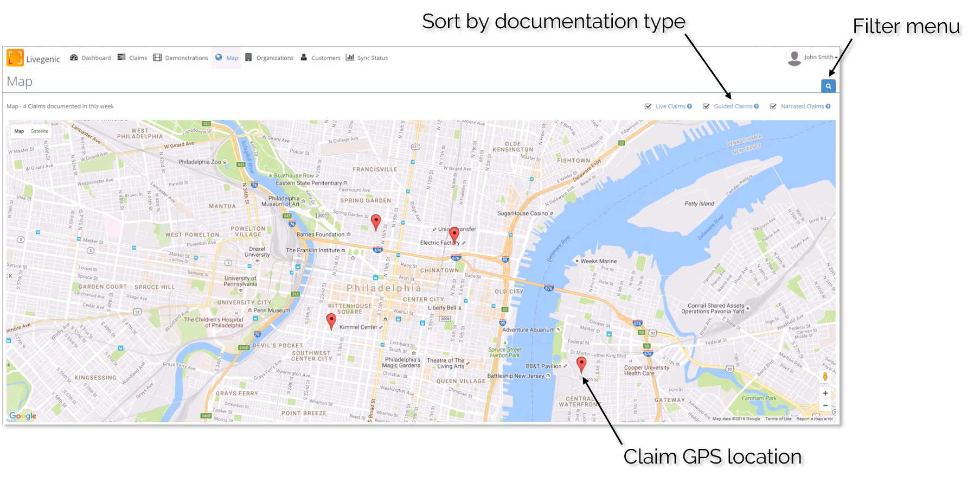Switch map to Satellite view
The image size is (980, 488).
(x=40, y=131)
